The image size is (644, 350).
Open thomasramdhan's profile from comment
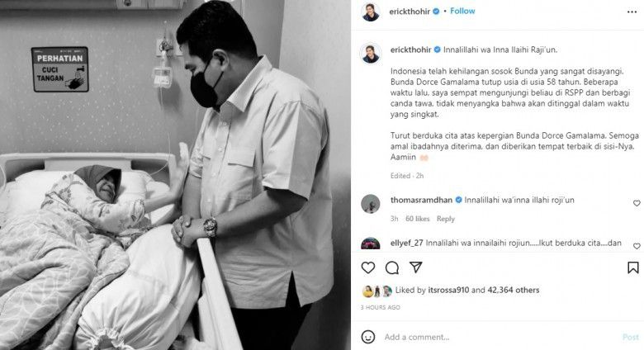421,200
